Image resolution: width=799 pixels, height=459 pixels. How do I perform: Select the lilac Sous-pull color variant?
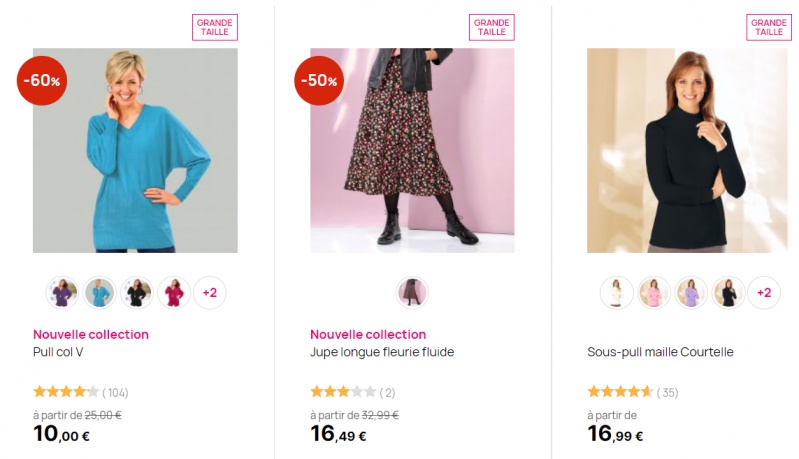tap(690, 293)
